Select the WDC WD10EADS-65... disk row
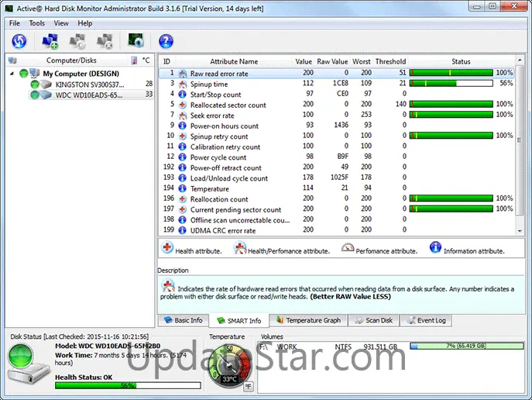532x400 pixels. [x=91, y=95]
